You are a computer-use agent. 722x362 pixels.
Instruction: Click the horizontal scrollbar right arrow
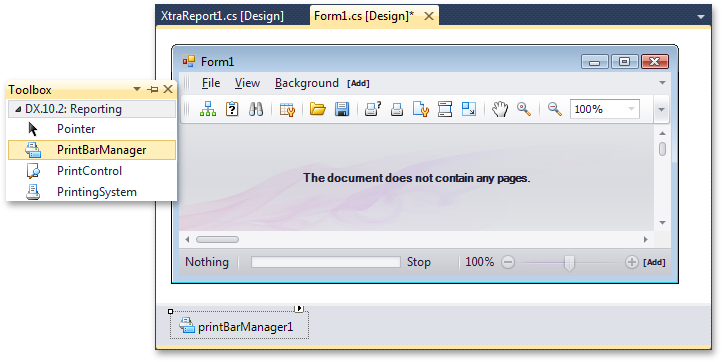click(646, 239)
